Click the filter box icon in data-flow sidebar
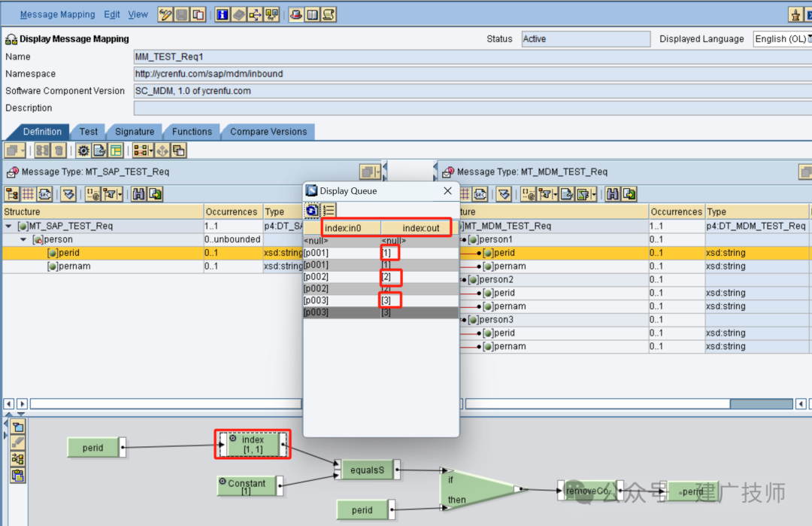812x526 pixels. click(17, 427)
